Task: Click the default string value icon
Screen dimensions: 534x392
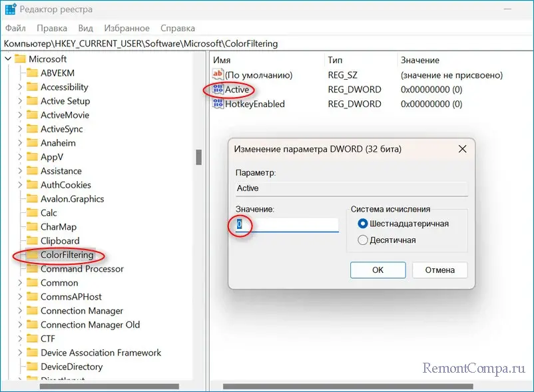Action: (218, 75)
